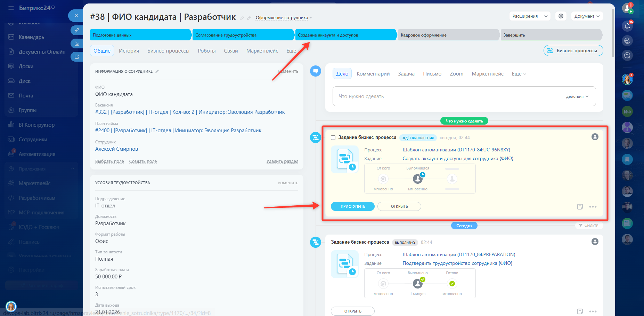Open process link DT1170_84:UC_96N8XY
The width and height of the screenshot is (644, 316).
tap(456, 150)
